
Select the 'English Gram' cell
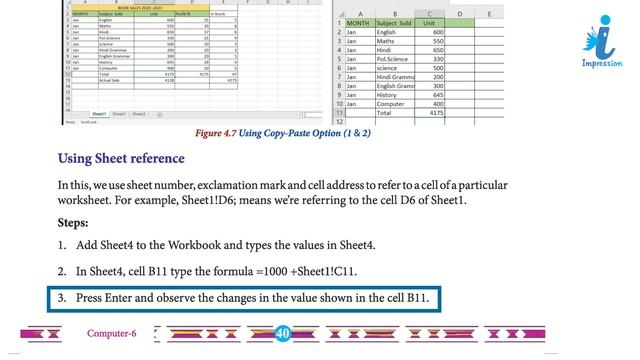pos(395,86)
